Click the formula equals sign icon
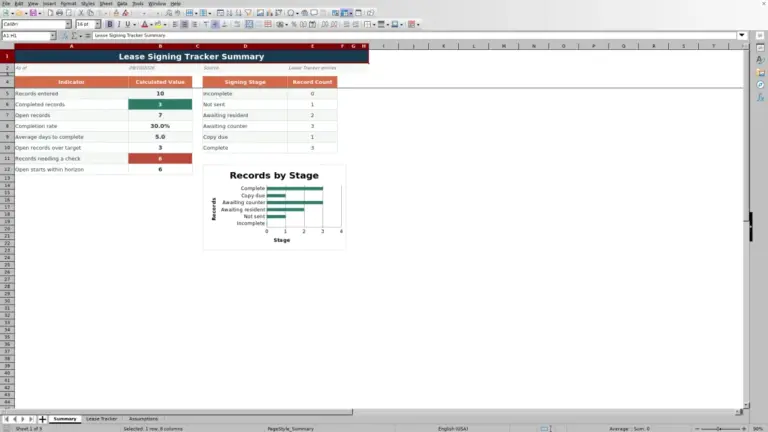The width and height of the screenshot is (768, 432). (88, 36)
